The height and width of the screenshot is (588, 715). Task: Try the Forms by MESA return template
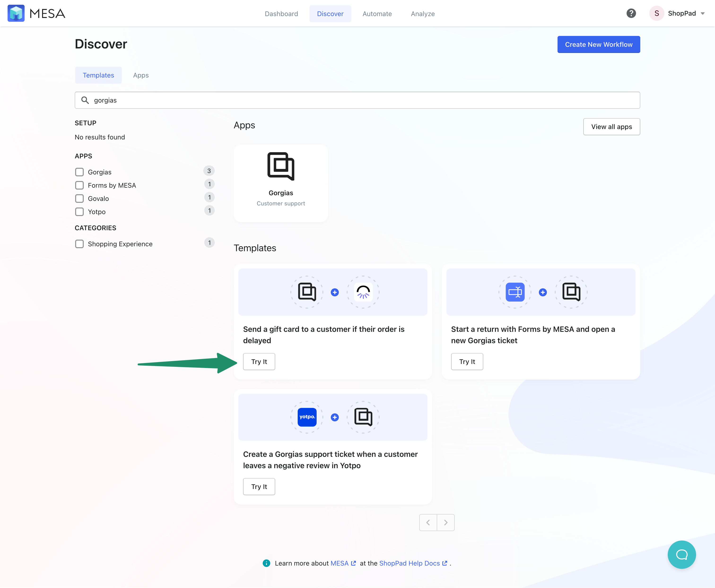[x=467, y=361]
